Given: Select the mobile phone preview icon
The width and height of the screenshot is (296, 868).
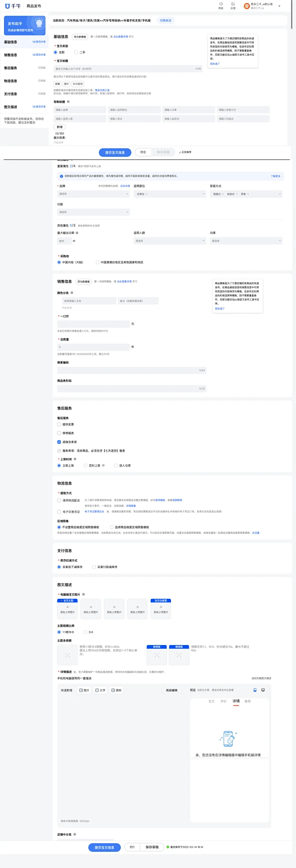Looking at the screenshot, I should point(255,690).
